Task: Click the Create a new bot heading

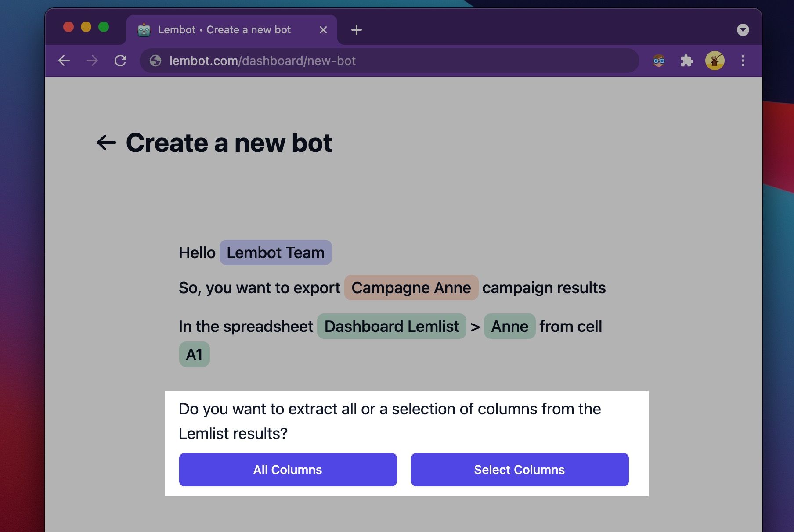Action: (229, 143)
